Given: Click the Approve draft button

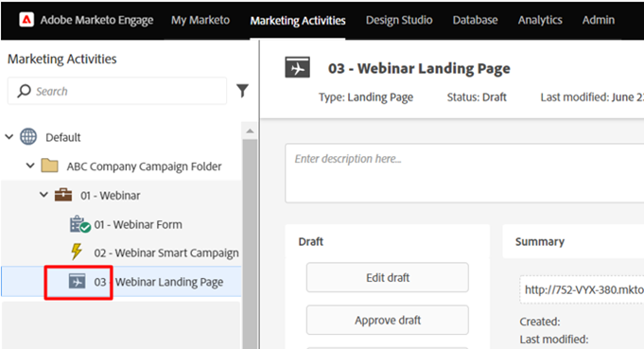Looking at the screenshot, I should coord(388,320).
